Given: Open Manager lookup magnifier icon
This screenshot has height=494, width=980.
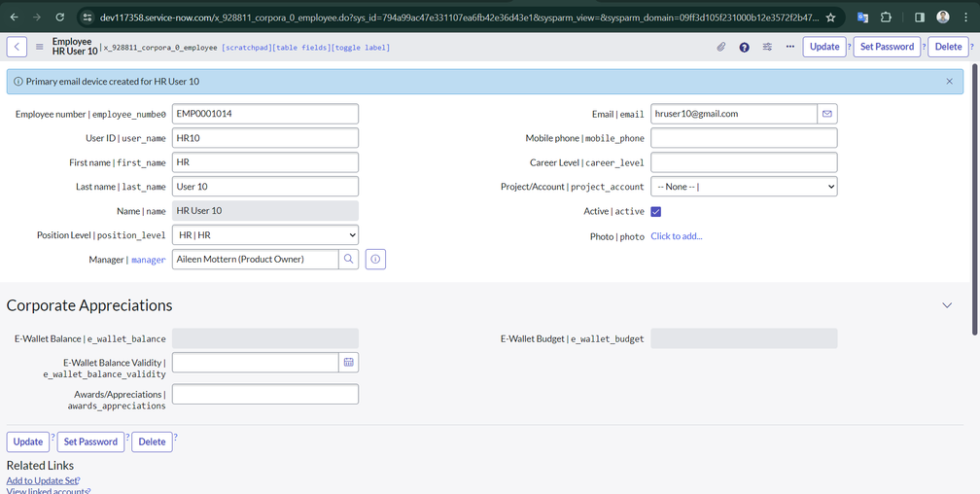Looking at the screenshot, I should tap(349, 259).
